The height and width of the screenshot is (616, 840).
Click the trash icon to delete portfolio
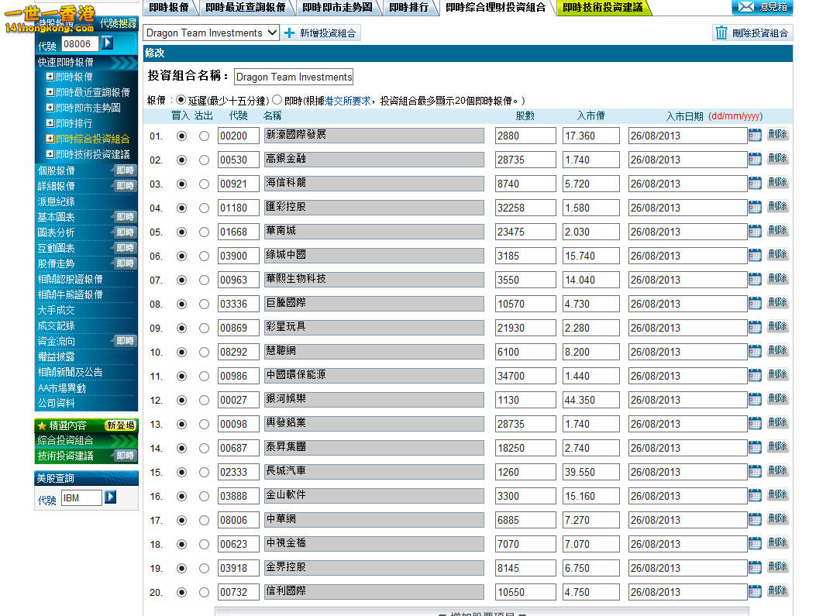[x=721, y=33]
